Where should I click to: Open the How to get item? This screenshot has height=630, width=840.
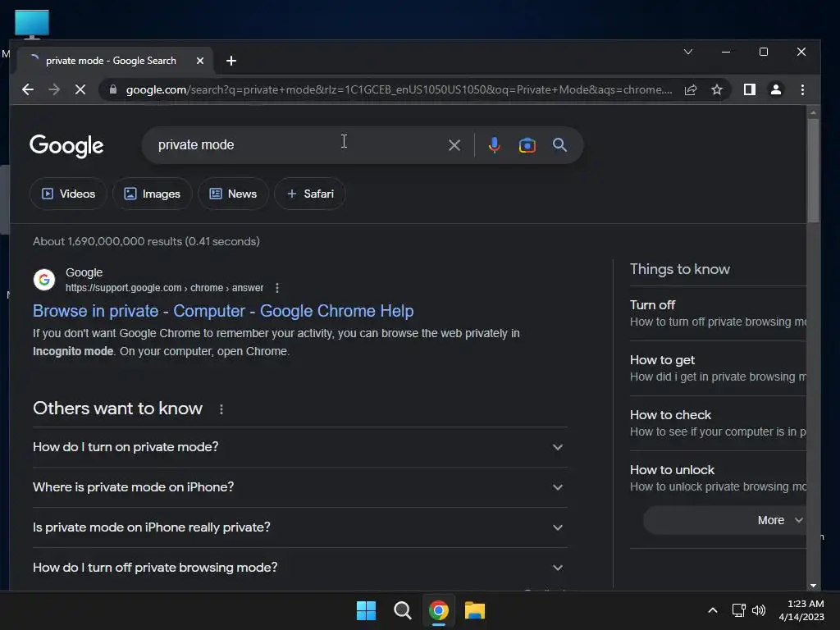click(x=718, y=368)
